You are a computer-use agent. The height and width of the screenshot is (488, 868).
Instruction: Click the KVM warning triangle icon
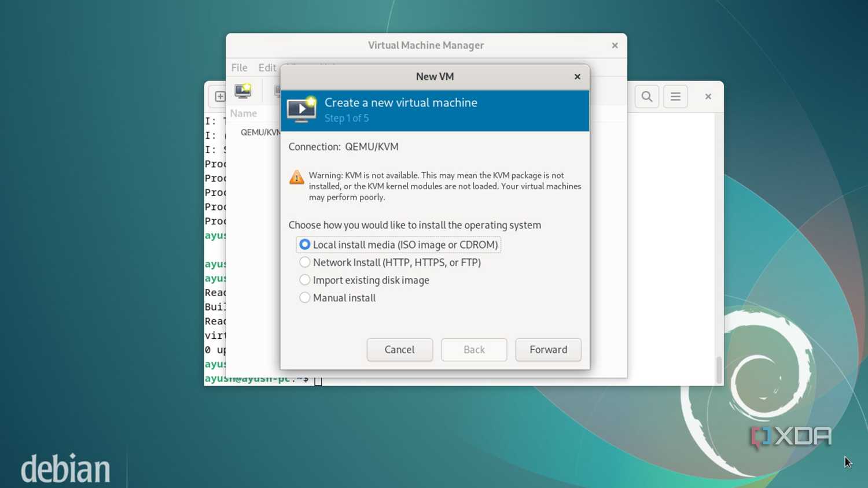pyautogui.click(x=297, y=177)
